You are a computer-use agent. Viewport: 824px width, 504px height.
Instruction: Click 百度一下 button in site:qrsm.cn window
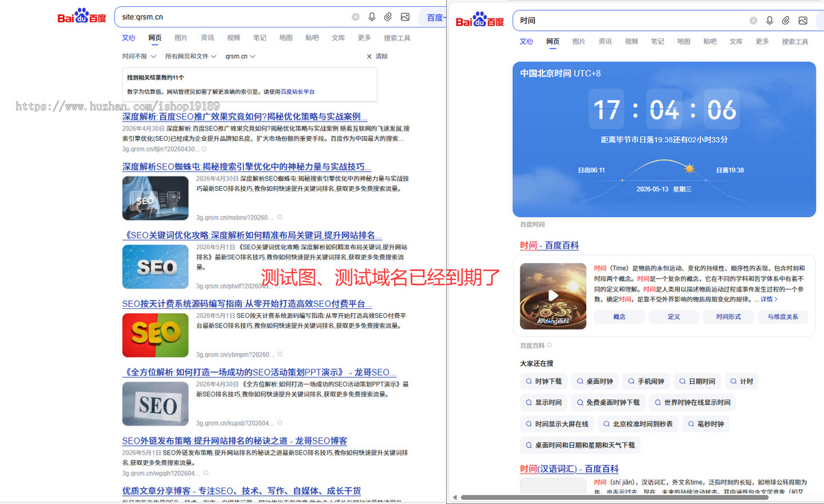[x=432, y=17]
